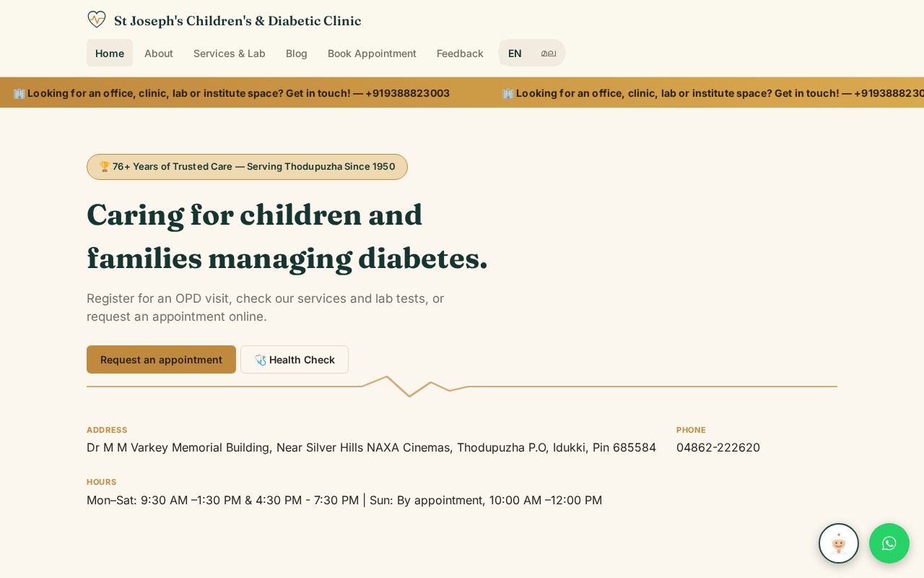The width and height of the screenshot is (924, 578).
Task: Open the Services & Lab page
Action: [230, 53]
